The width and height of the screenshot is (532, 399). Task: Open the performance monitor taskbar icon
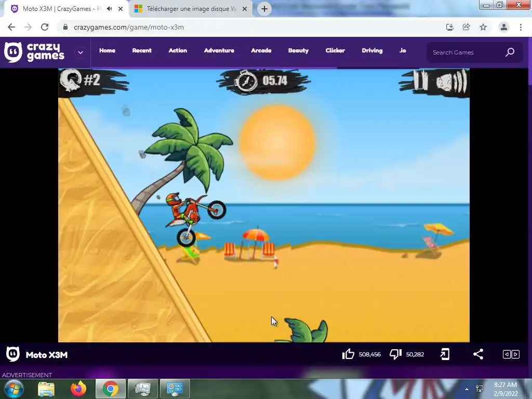pos(142,389)
